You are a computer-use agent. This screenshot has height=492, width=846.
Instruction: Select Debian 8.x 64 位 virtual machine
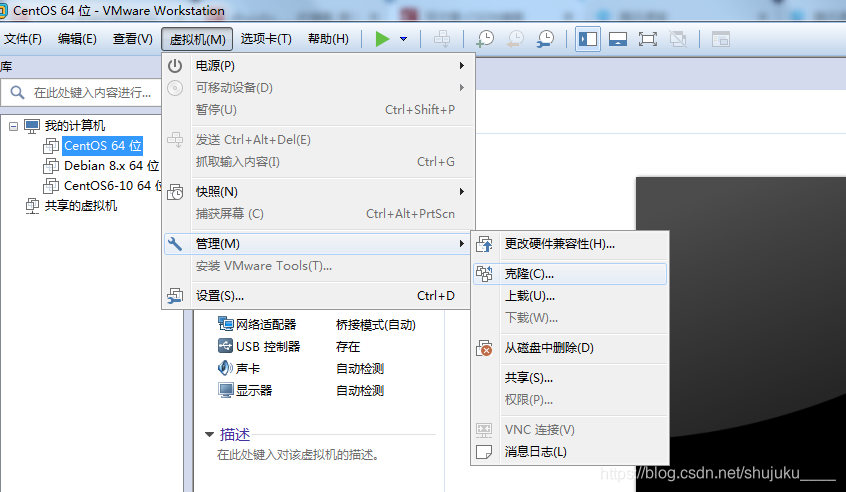[111, 166]
